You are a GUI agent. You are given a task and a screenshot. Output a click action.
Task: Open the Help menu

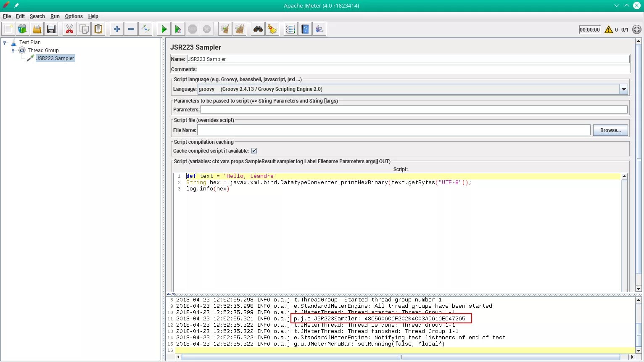(x=93, y=16)
